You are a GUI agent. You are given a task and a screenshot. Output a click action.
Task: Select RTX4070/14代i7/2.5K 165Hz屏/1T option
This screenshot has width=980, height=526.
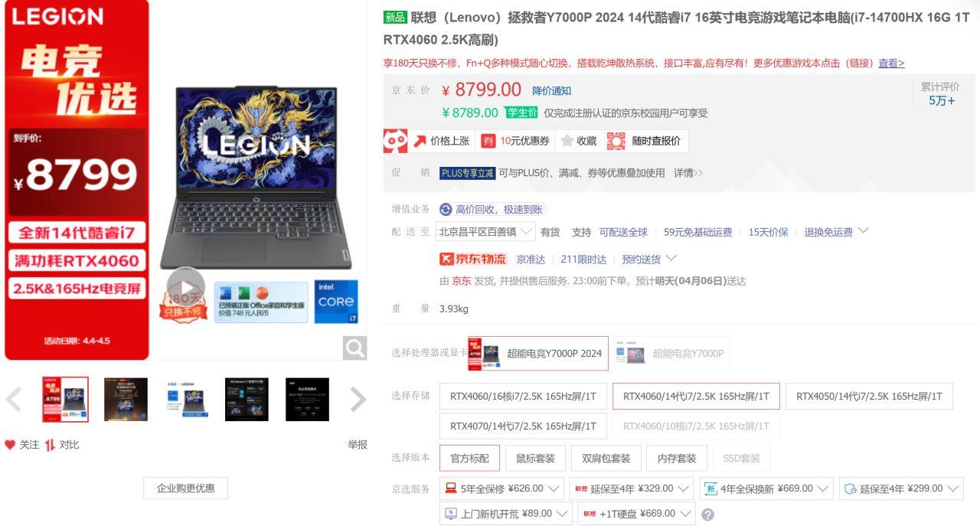click(523, 426)
